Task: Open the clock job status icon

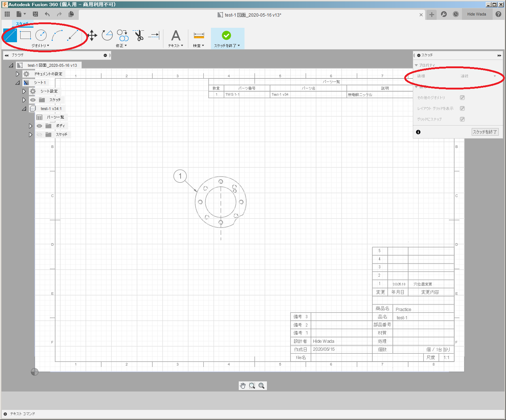Action: pos(456,14)
